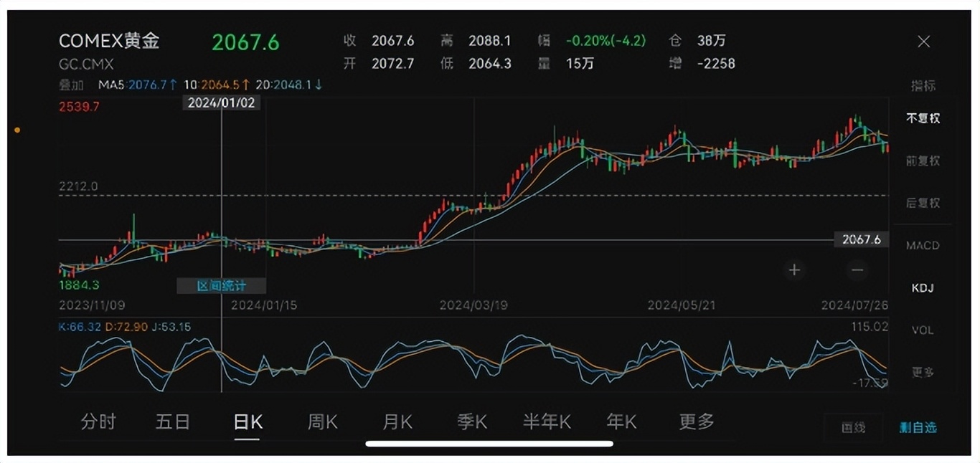Expand 更多 in the right sidebar
The height and width of the screenshot is (463, 980).
[x=923, y=372]
